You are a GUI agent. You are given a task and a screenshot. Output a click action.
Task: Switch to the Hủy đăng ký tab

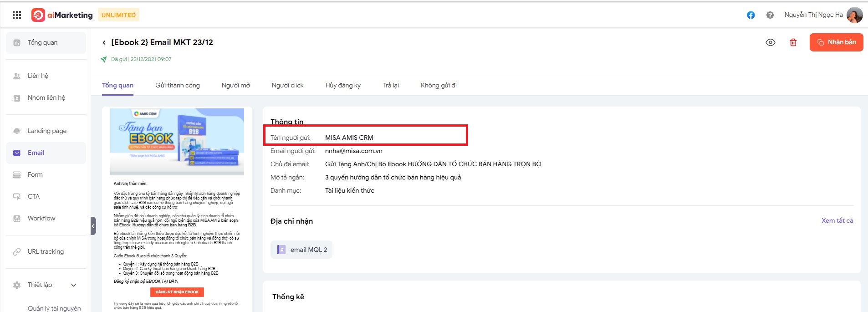coord(343,85)
